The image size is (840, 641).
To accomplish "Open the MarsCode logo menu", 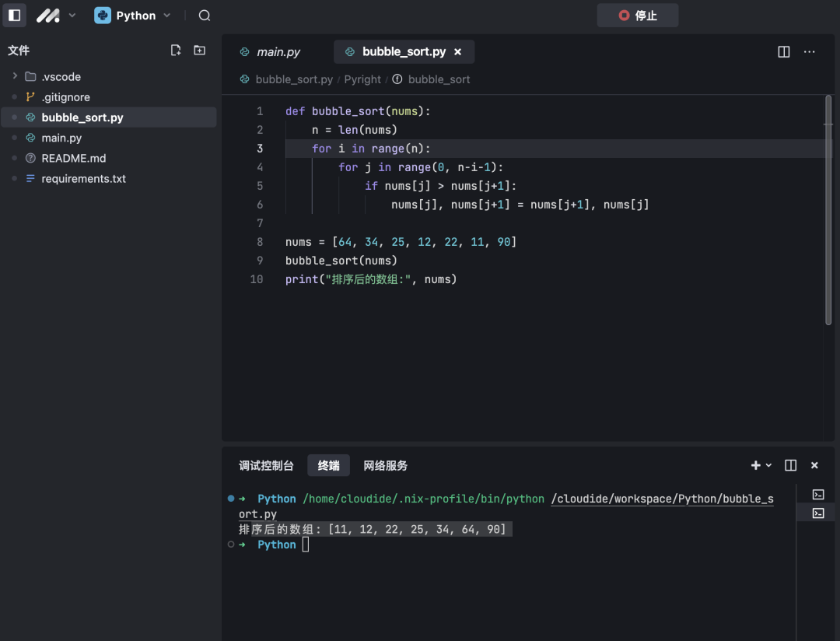I will [x=47, y=16].
